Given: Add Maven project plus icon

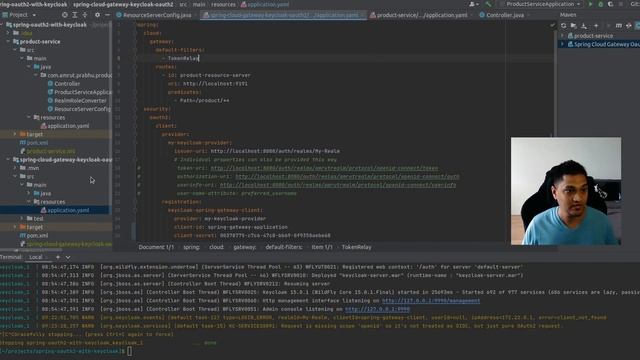Looking at the screenshot, I should 596,25.
